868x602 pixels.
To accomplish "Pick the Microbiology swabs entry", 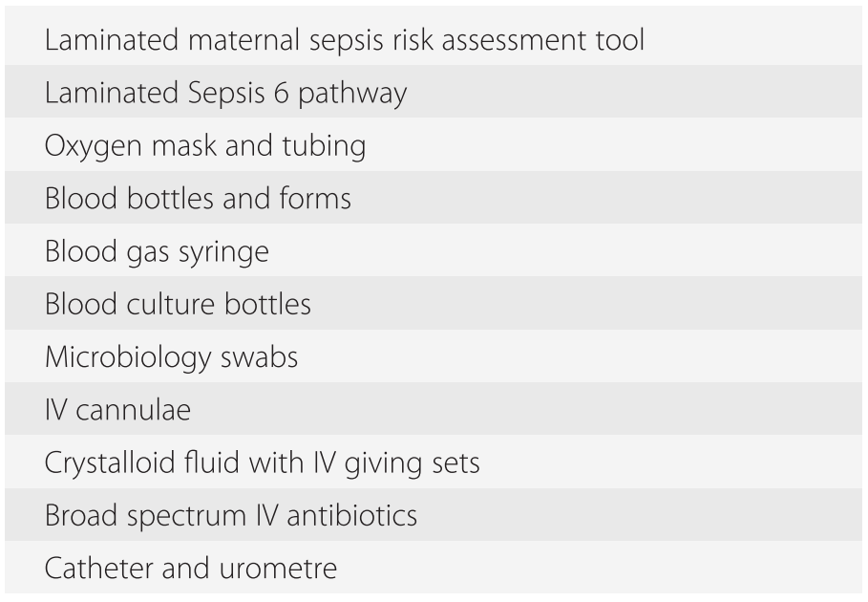I will (x=171, y=357).
